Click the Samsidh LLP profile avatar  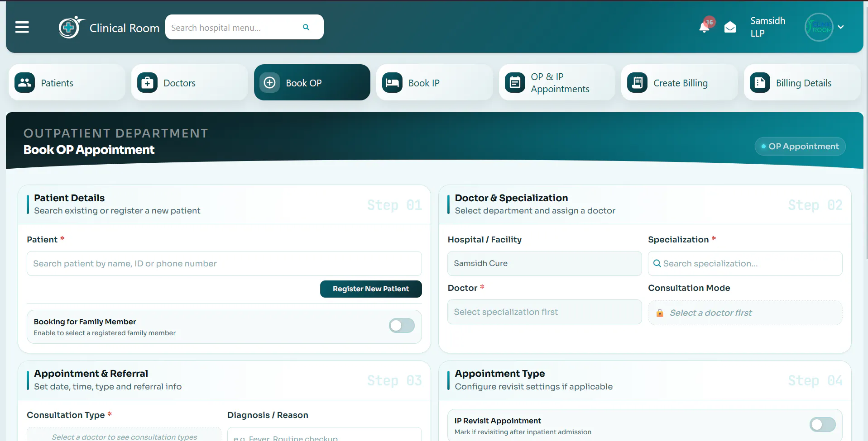click(819, 27)
